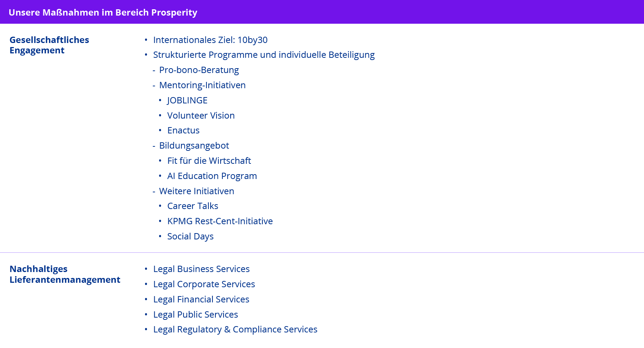The image size is (644, 348).
Task: Select 'Weitere Initiativen' entry
Action: (197, 191)
